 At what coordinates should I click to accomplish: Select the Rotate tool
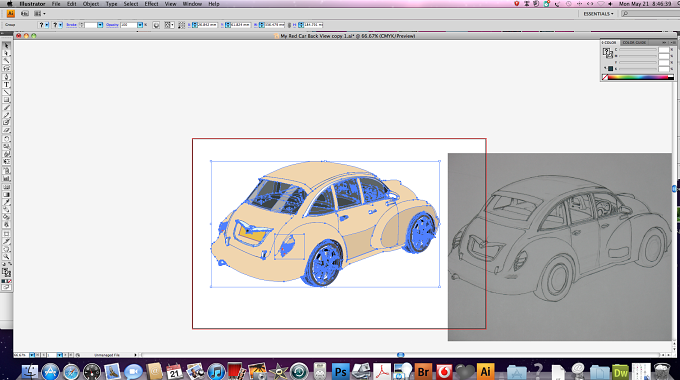6,139
